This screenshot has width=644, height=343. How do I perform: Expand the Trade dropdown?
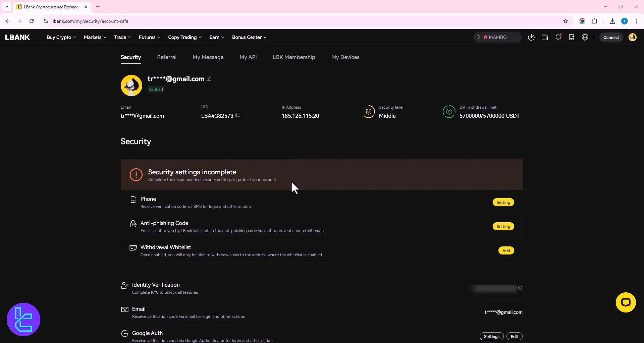pos(122,37)
